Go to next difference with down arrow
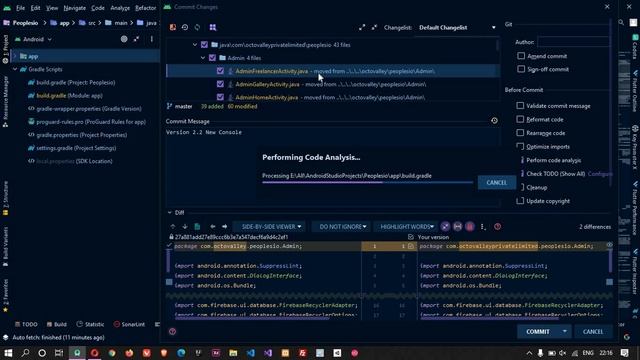 point(185,227)
